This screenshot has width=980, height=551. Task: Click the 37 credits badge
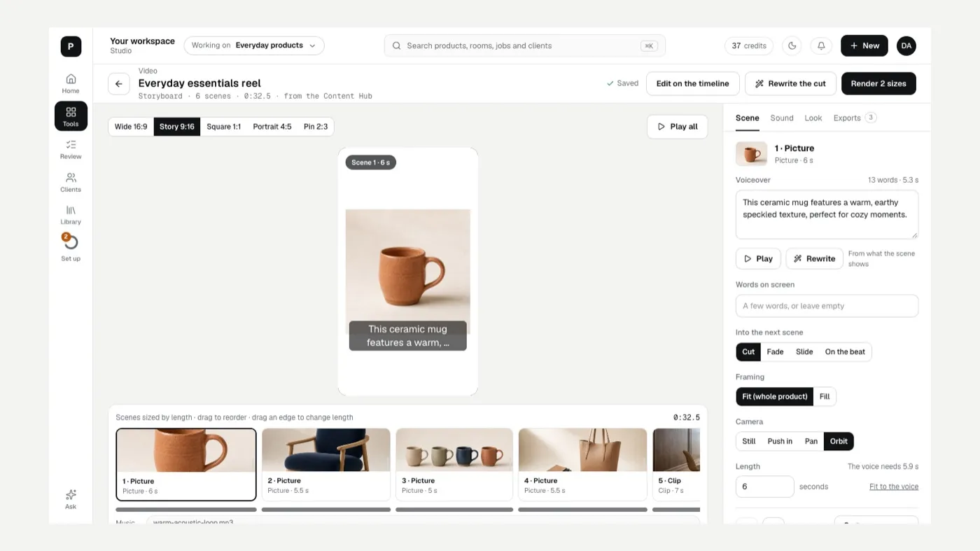tap(749, 46)
